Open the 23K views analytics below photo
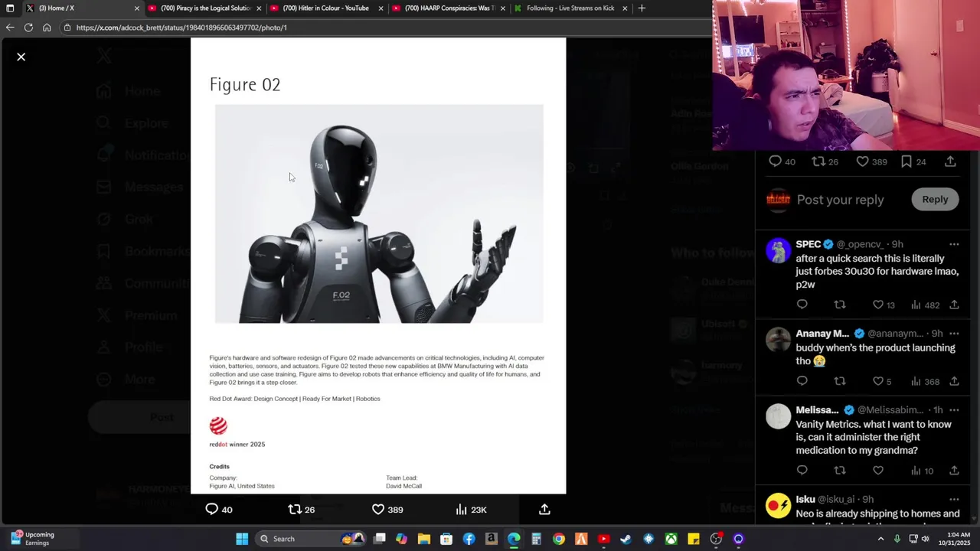Viewport: 980px width, 551px height. pos(471,509)
